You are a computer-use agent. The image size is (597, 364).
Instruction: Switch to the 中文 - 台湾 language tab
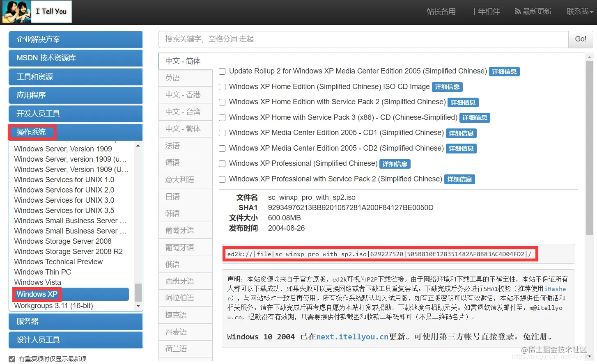click(185, 112)
